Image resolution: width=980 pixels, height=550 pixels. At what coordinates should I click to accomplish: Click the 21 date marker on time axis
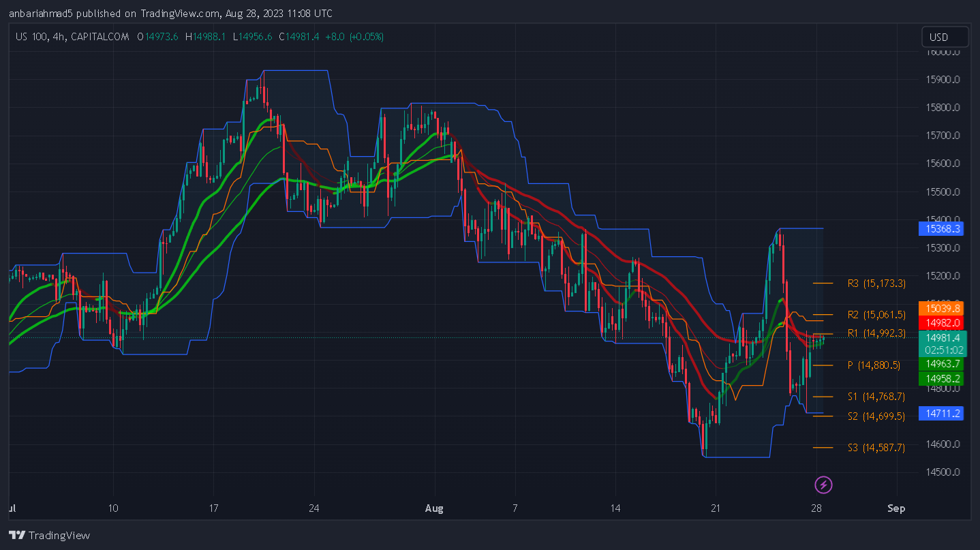[x=715, y=508]
